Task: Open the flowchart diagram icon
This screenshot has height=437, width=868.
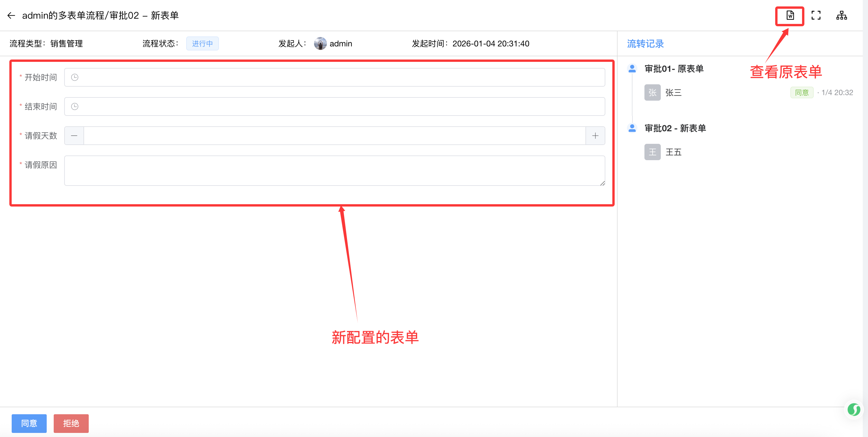Action: click(x=841, y=15)
